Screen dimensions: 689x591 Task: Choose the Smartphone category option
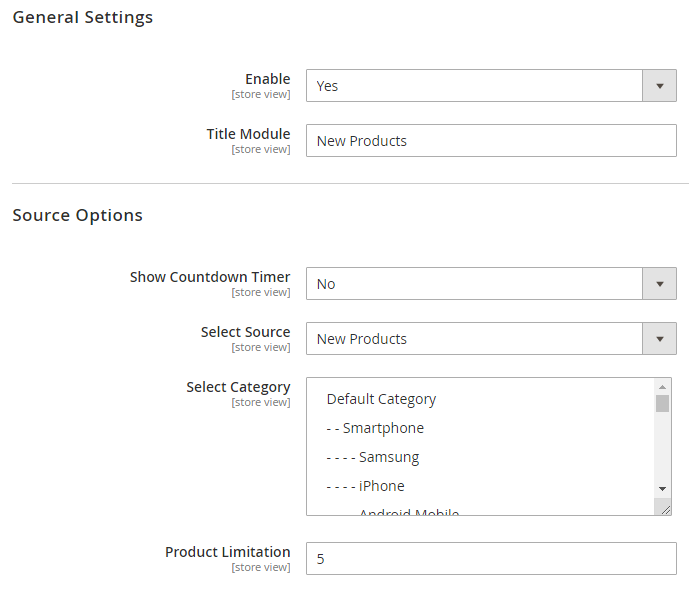375,428
